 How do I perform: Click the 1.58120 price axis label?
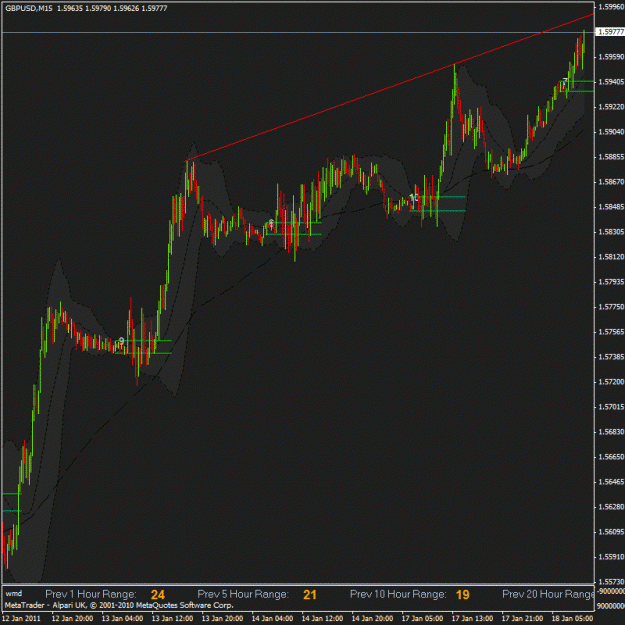[x=611, y=257]
